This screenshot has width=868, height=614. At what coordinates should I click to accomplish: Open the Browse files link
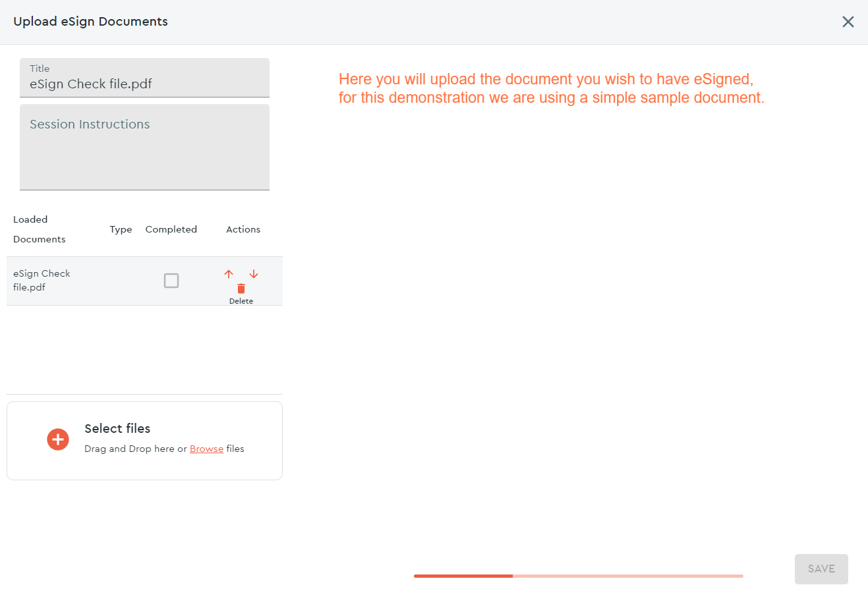[206, 449]
